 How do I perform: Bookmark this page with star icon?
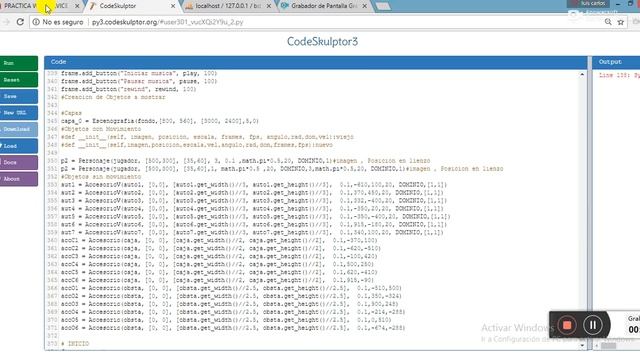(620, 22)
